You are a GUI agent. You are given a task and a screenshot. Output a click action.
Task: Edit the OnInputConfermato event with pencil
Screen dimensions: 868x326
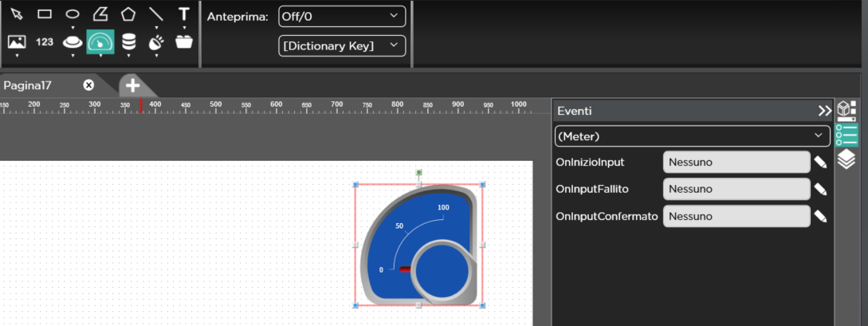(x=820, y=216)
